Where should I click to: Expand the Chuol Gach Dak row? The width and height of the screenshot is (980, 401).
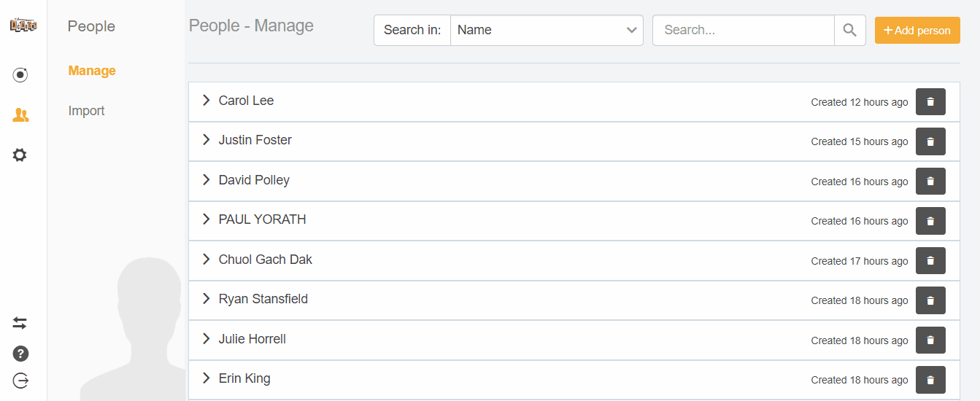coord(206,260)
